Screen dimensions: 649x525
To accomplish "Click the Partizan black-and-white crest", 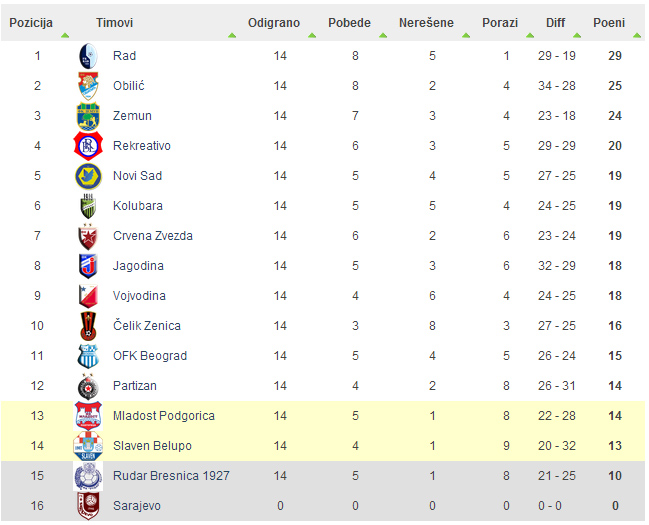I will point(88,386).
